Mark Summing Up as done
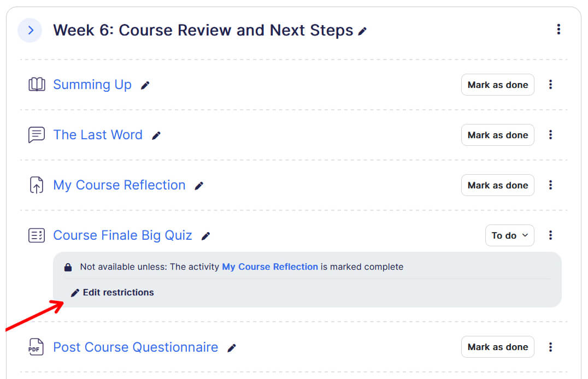The image size is (588, 379). 497,85
